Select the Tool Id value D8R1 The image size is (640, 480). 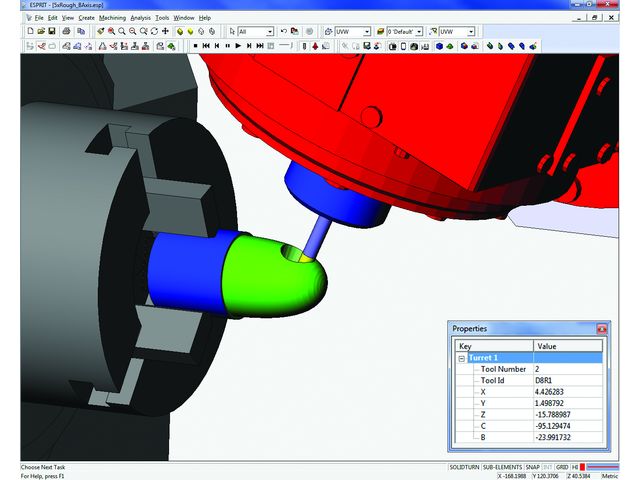coord(546,381)
